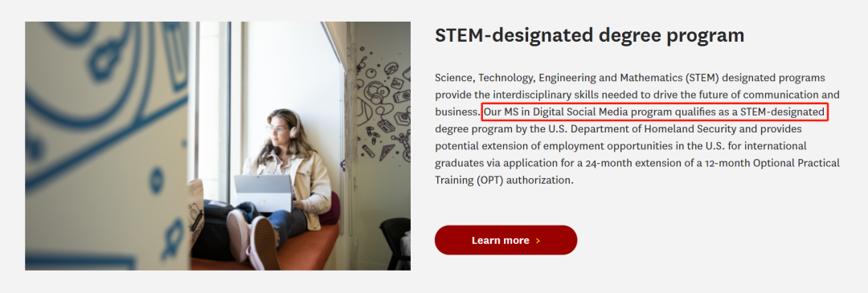Click the student's pink sneakers

click(252, 238)
